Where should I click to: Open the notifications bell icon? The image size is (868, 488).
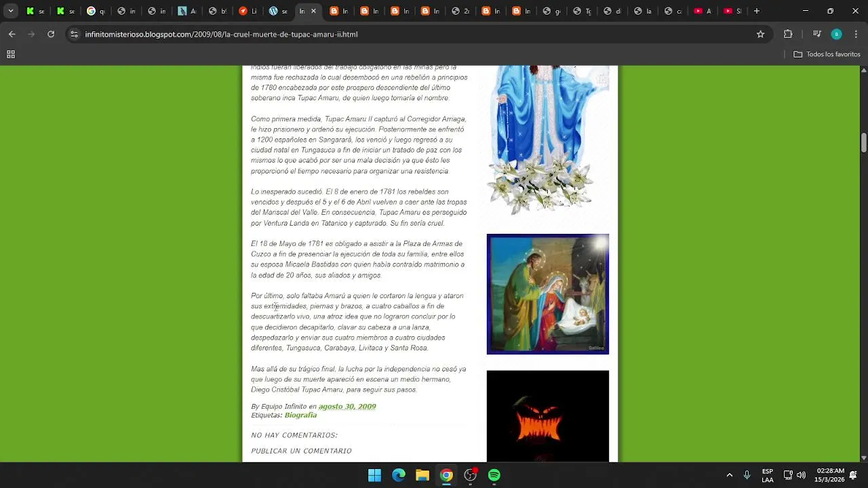[x=853, y=475]
